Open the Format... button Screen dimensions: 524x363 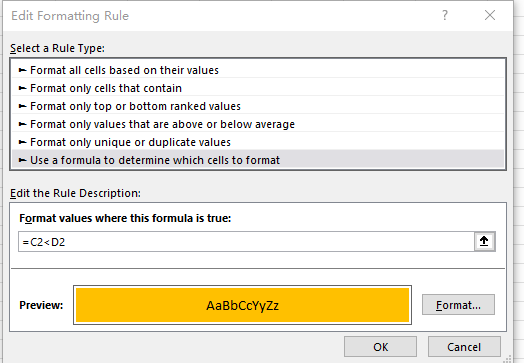[458, 305]
